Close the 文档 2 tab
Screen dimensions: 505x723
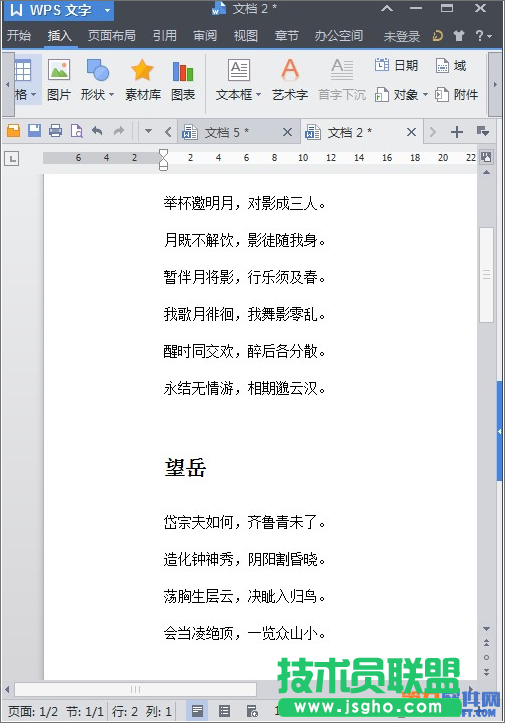click(411, 133)
